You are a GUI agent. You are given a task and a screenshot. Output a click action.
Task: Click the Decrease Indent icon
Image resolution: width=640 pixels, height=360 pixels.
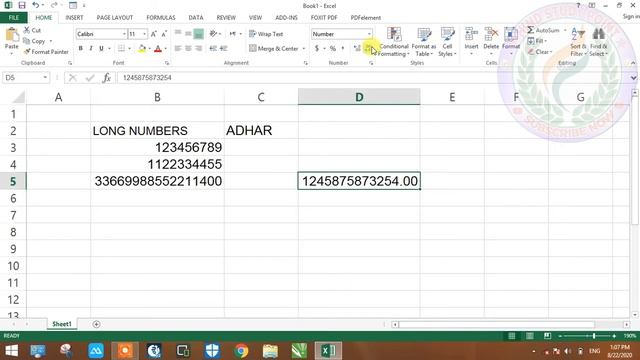pyautogui.click(x=213, y=49)
